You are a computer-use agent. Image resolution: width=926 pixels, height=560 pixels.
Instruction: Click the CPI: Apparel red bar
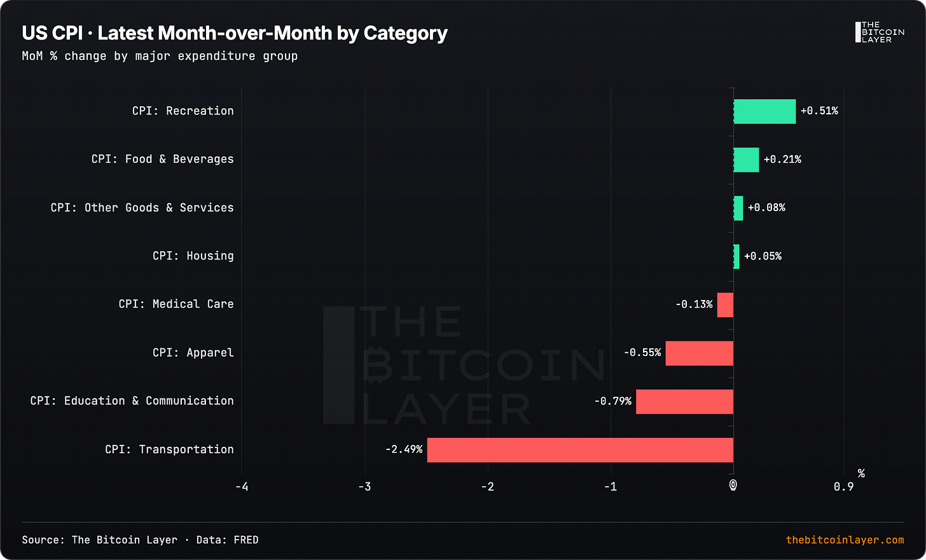pos(699,353)
